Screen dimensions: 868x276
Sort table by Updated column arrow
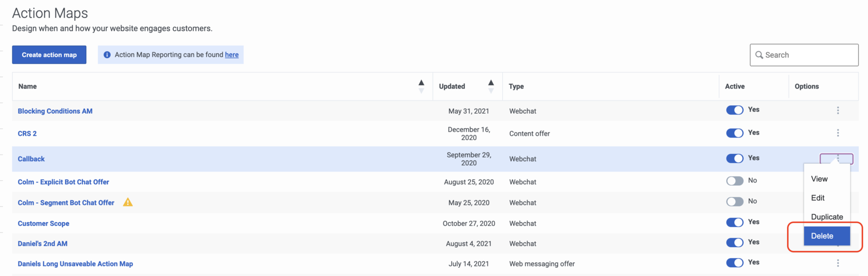pyautogui.click(x=491, y=86)
